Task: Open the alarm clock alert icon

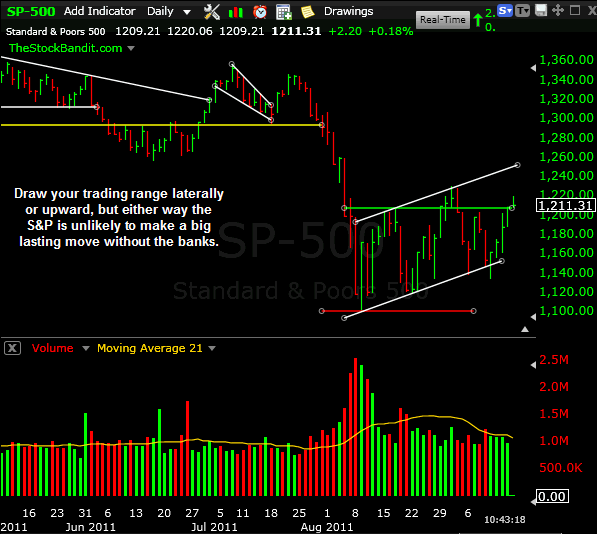Action: [x=260, y=12]
